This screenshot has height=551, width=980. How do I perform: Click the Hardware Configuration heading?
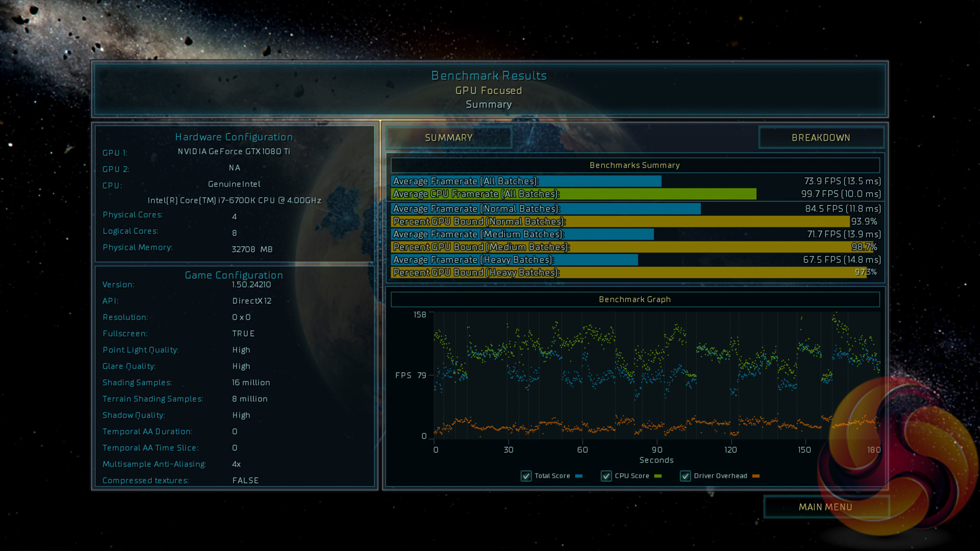[x=234, y=137]
